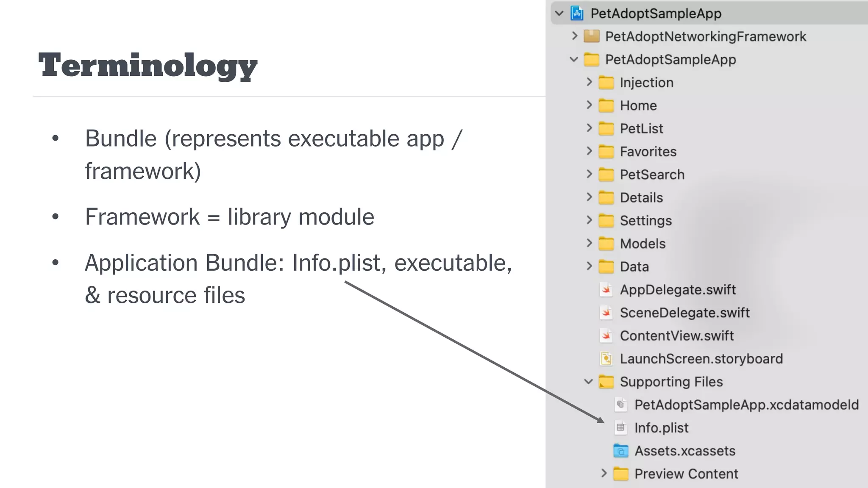Expand the Favorites folder
This screenshot has height=488, width=868.
[589, 151]
